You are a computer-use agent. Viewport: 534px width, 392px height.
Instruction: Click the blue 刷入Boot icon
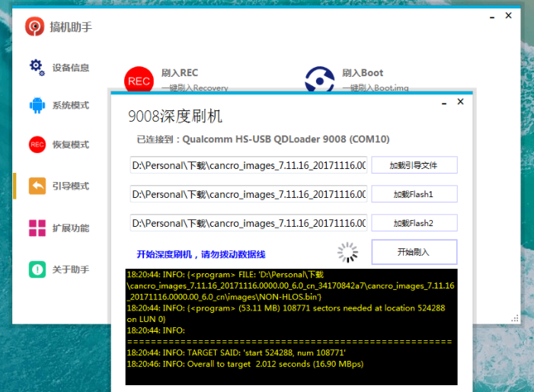(319, 80)
